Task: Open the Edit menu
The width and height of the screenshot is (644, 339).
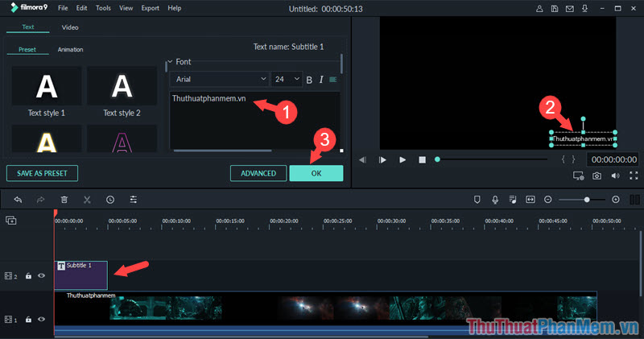Action: click(82, 8)
